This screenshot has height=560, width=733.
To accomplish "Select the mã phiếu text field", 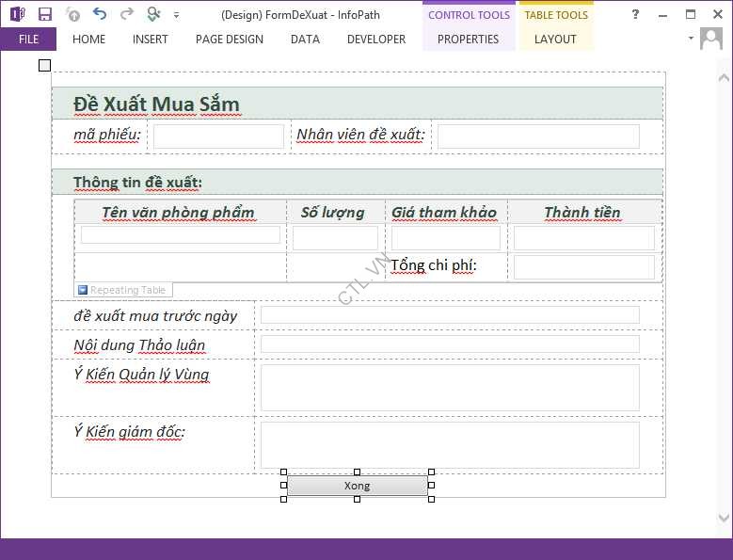I will tap(218, 136).
